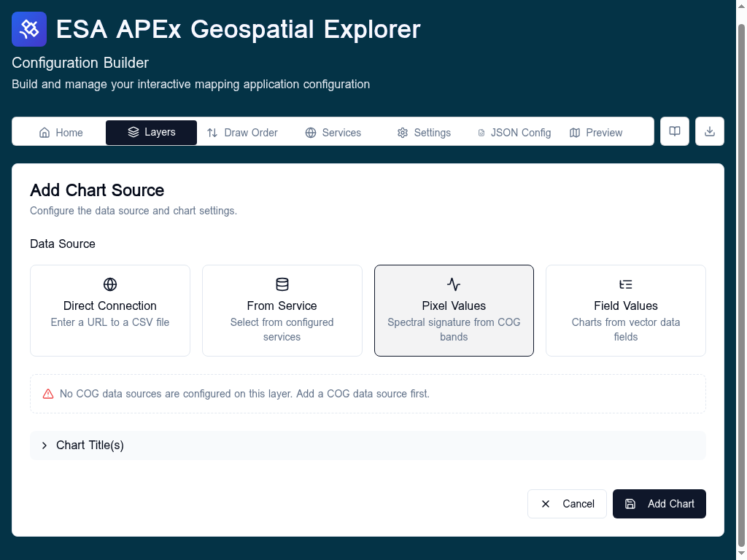Select Field Values data source
Image resolution: width=747 pixels, height=560 pixels.
pos(625,311)
